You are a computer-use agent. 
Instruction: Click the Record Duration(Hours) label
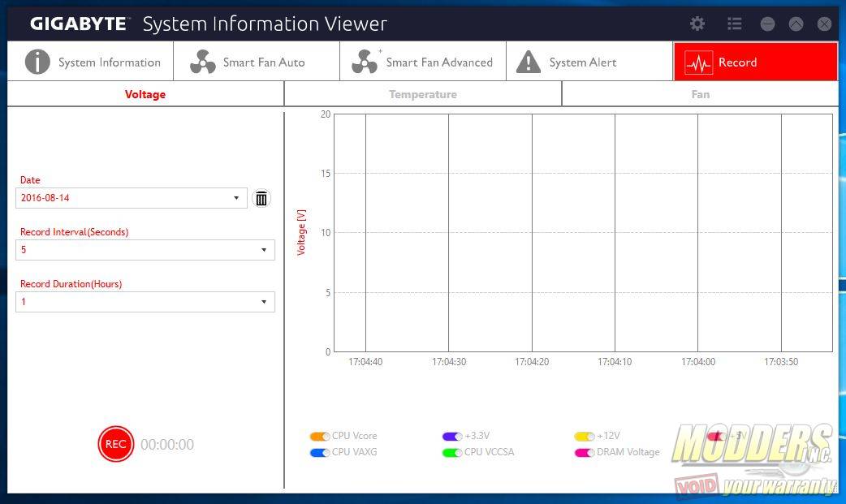coord(71,284)
